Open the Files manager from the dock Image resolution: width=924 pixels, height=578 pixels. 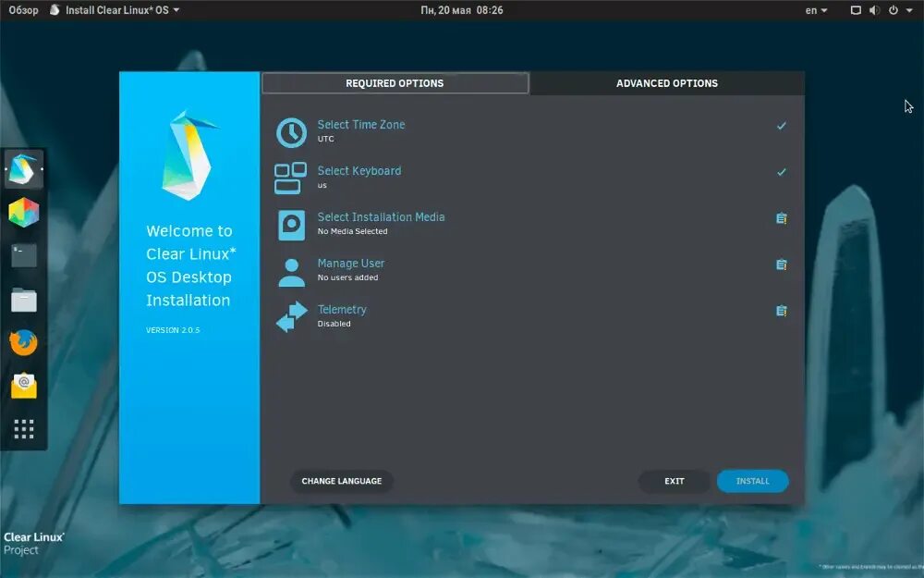pyautogui.click(x=24, y=300)
